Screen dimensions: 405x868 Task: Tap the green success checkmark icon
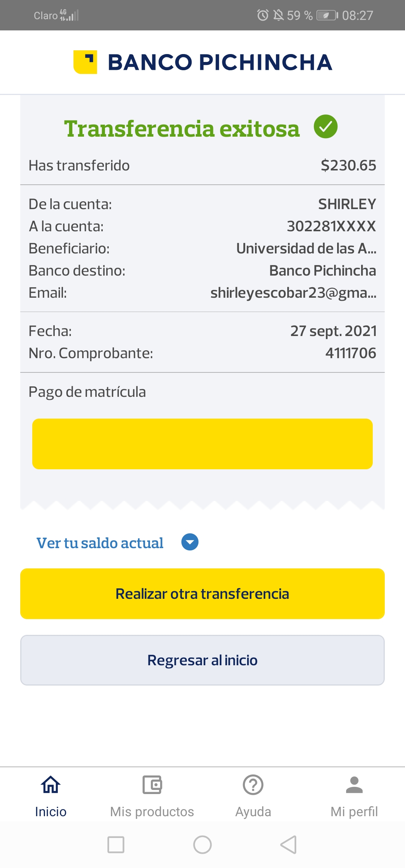tap(325, 127)
